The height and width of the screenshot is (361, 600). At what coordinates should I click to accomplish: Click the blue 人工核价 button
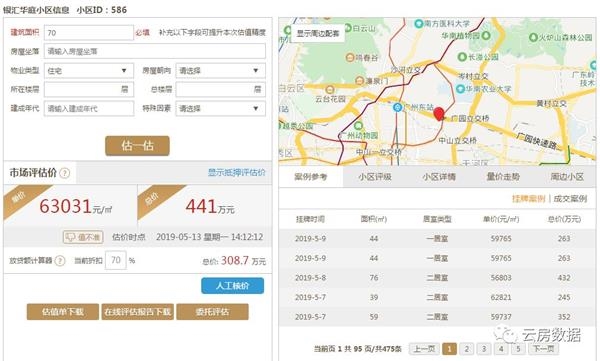tap(233, 286)
